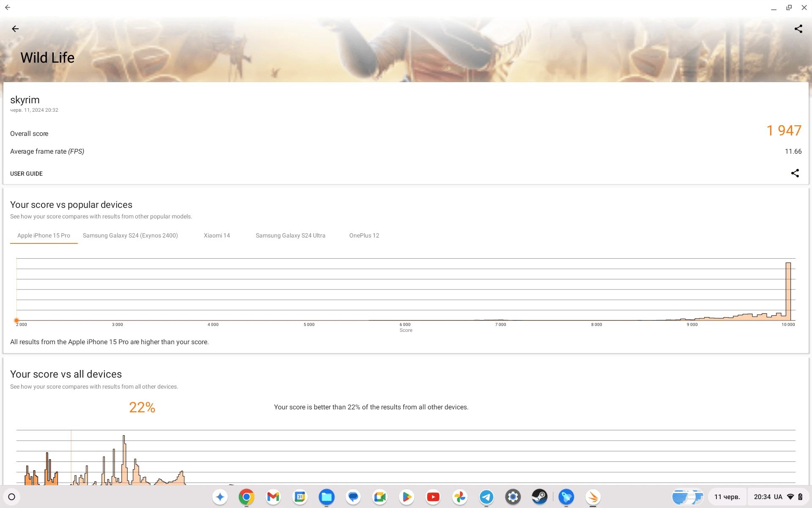Click the skyrim device name heading
Viewport: 812px width, 508px height.
(x=25, y=100)
